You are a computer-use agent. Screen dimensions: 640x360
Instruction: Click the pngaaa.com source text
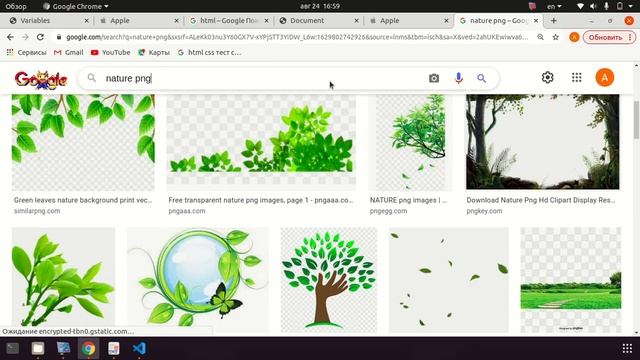coord(187,211)
